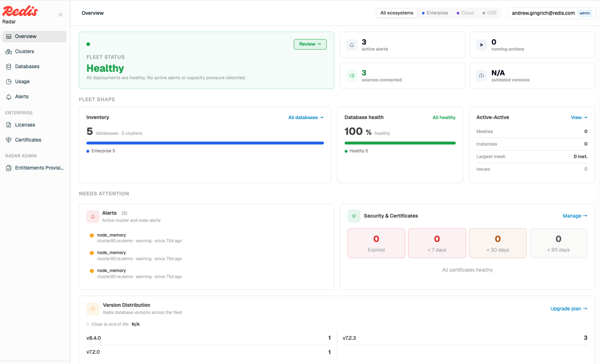The height and width of the screenshot is (364, 600).
Task: Click the active alerts bell icon
Action: tap(352, 45)
